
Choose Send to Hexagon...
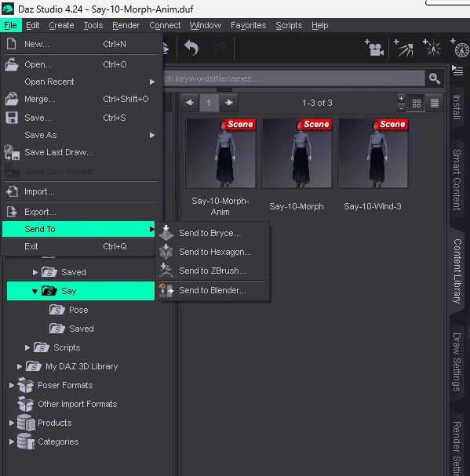pos(213,252)
